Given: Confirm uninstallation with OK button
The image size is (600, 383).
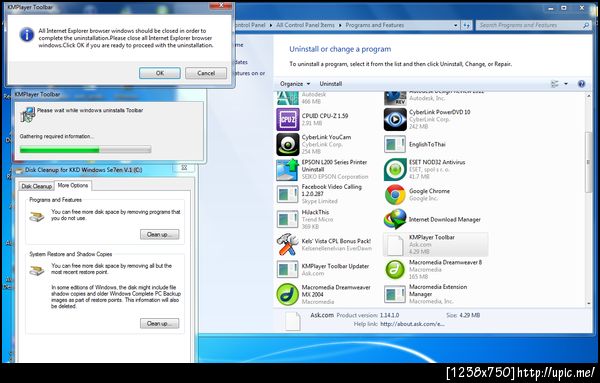Looking at the screenshot, I should (160, 73).
